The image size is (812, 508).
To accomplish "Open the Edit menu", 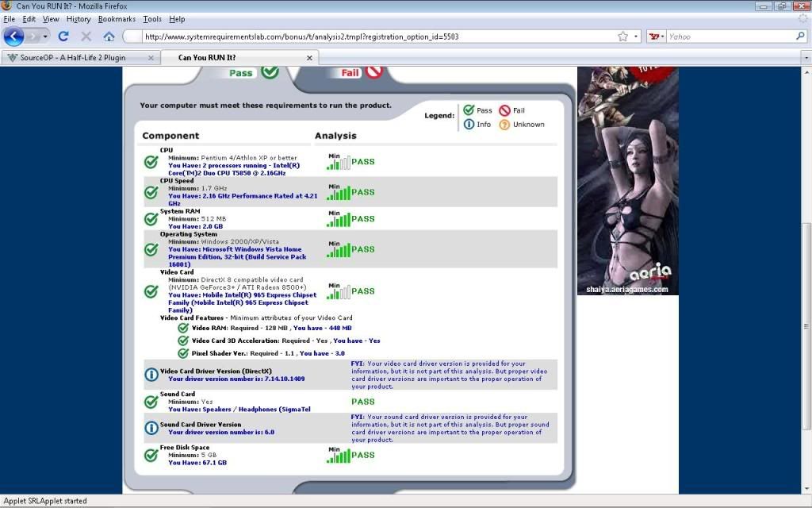I will pyautogui.click(x=29, y=19).
